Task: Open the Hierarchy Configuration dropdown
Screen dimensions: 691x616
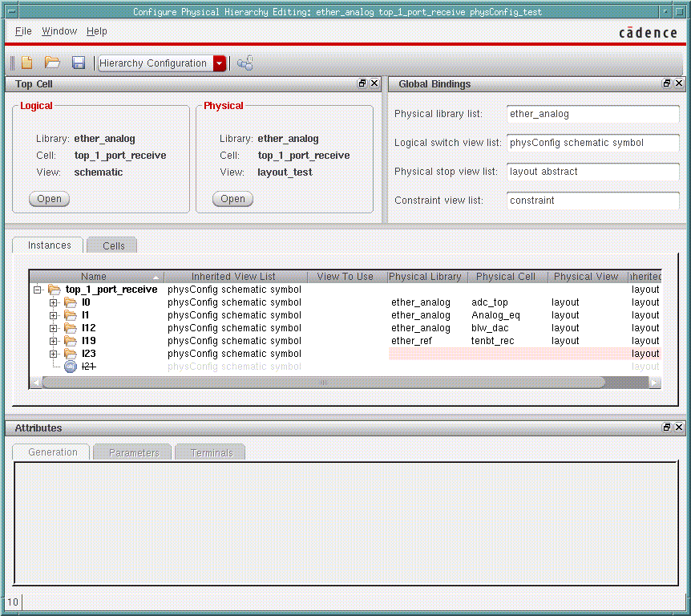Action: click(x=220, y=63)
